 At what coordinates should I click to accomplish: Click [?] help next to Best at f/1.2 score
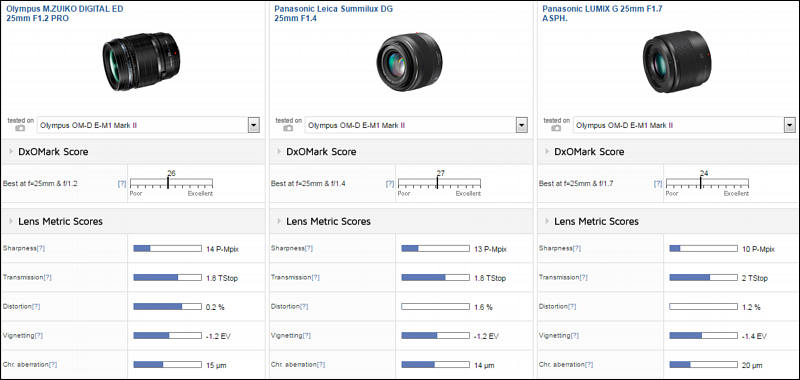tap(122, 184)
